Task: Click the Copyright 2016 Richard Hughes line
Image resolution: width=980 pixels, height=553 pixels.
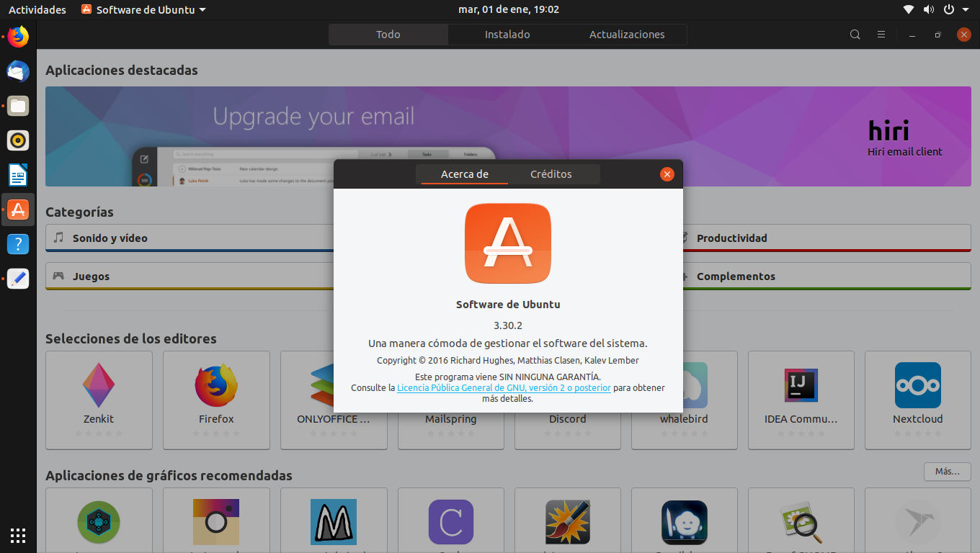Action: (508, 360)
